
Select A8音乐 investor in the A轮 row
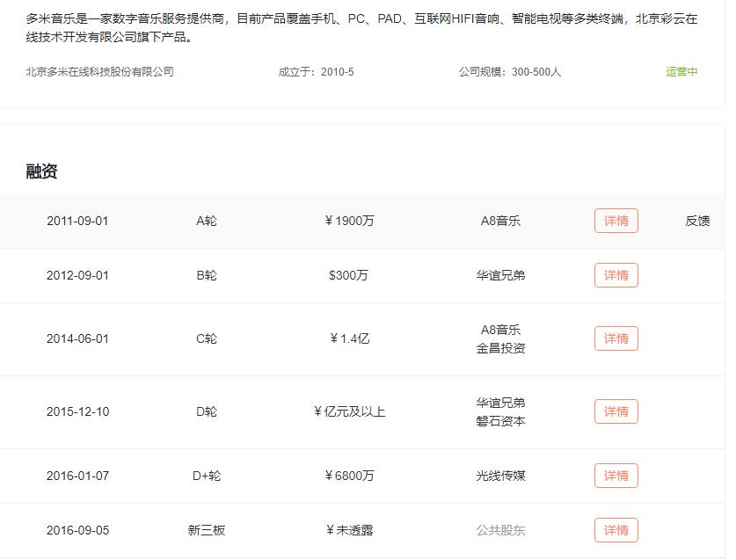(x=503, y=221)
